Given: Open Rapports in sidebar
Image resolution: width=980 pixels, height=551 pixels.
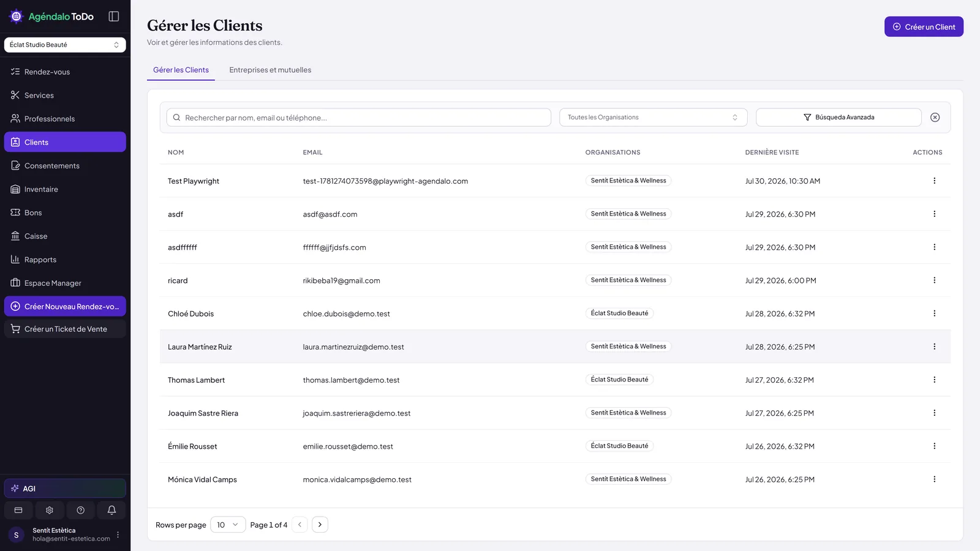Looking at the screenshot, I should pos(65,260).
